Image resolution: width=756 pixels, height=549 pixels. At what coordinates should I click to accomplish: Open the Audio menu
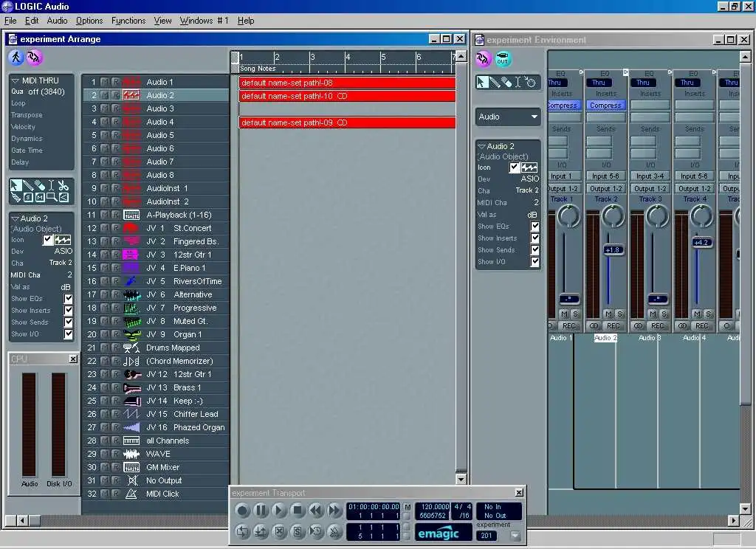pyautogui.click(x=57, y=21)
